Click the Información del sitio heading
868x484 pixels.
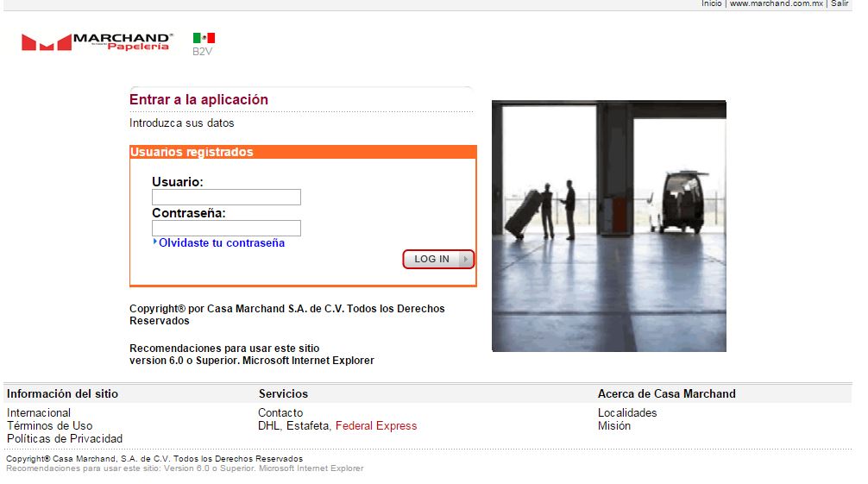coord(62,393)
